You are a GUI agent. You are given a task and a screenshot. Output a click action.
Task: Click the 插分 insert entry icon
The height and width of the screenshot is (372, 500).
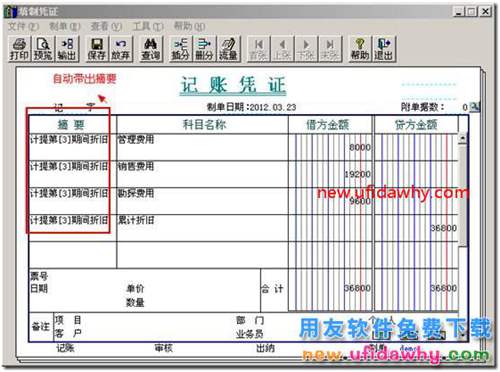coord(180,49)
